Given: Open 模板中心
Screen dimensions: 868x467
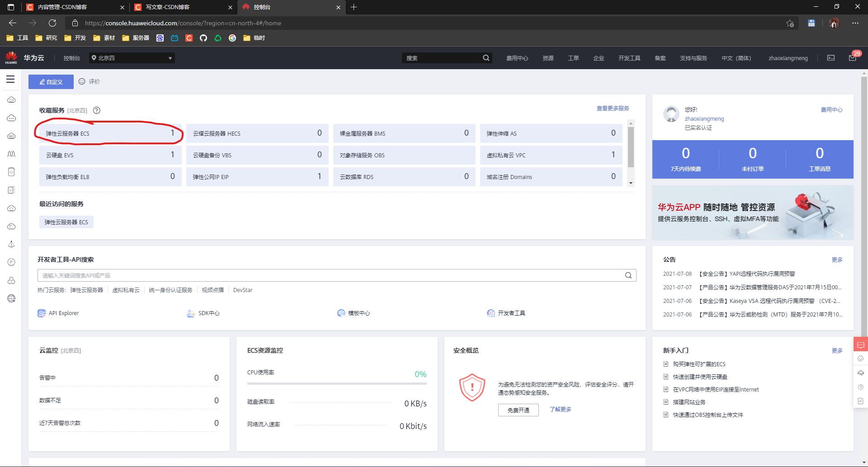Looking at the screenshot, I should (354, 313).
